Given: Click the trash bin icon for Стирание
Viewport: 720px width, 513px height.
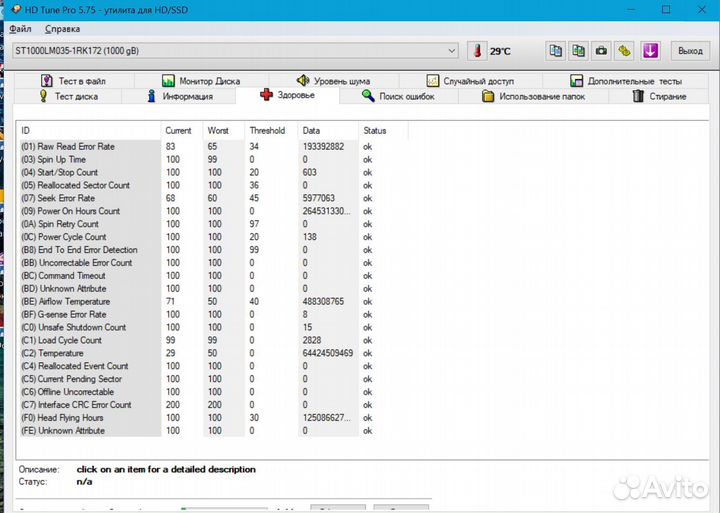Looking at the screenshot, I should pos(639,96).
